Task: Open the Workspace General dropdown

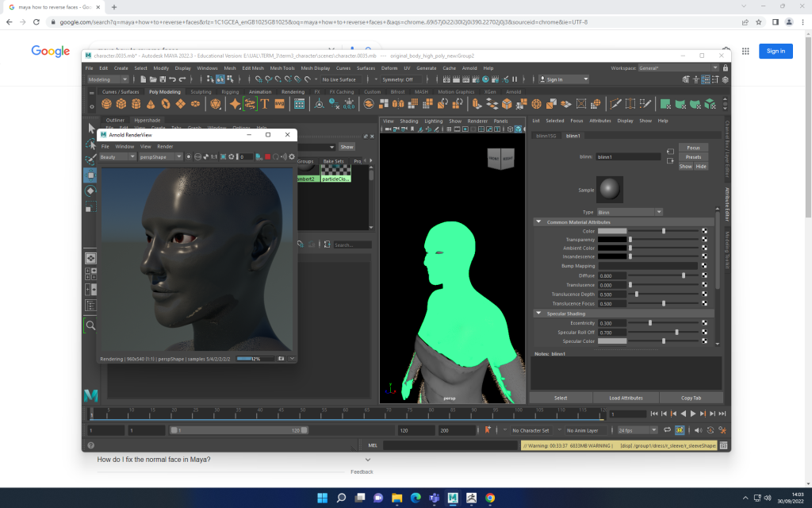Action: (x=678, y=68)
